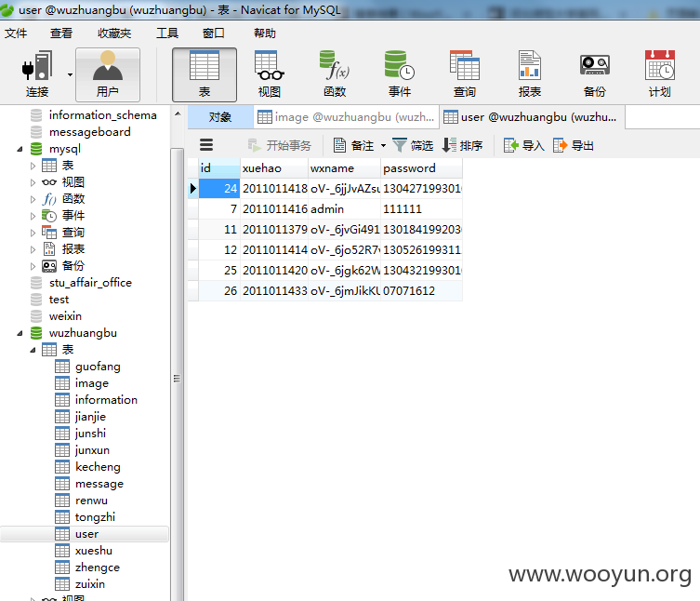Viewport: 700px width, 601px height.
Task: Open the 视图 views toolbar button
Action: click(x=270, y=74)
